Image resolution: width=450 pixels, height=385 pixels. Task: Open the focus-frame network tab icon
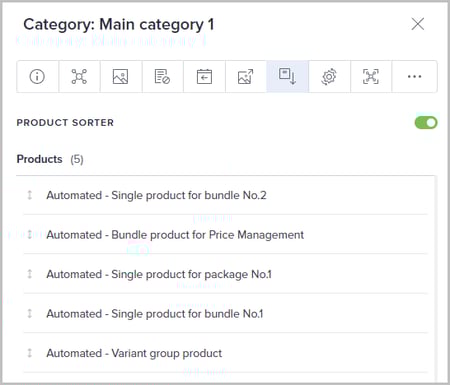click(x=371, y=76)
